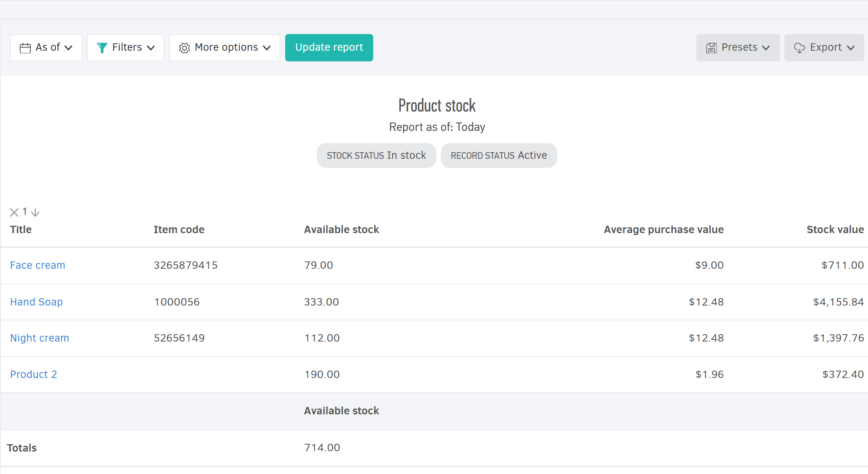This screenshot has height=474, width=868.
Task: Open Presets menu chevron
Action: coord(766,48)
